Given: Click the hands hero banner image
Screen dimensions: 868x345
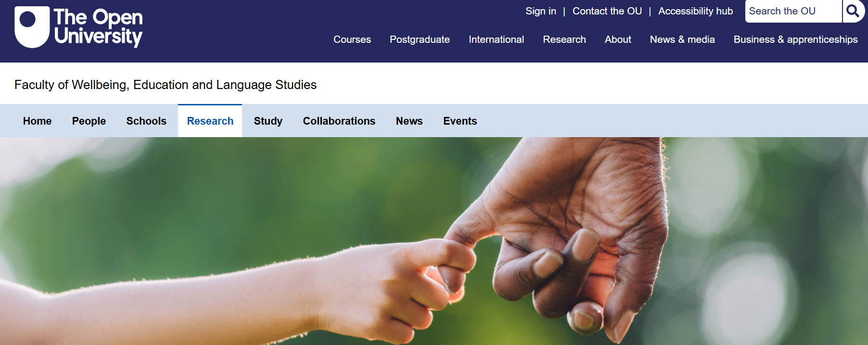Looking at the screenshot, I should point(433,241).
